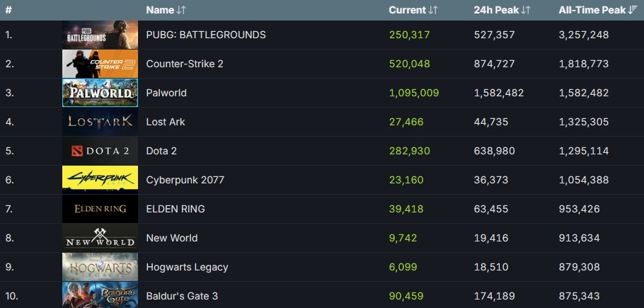
Task: Open the New World banner image
Action: (x=100, y=238)
